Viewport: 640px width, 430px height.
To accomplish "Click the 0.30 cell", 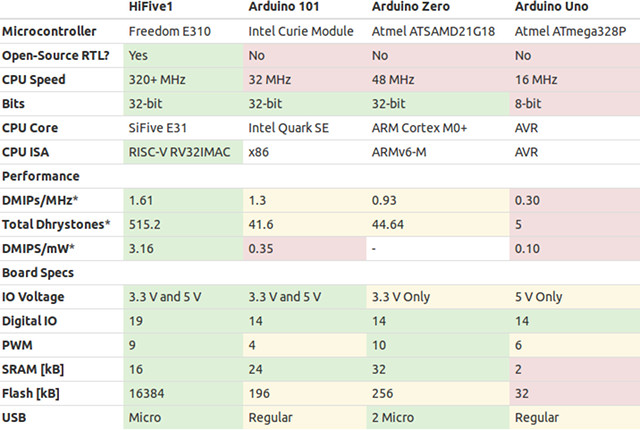I will (575, 200).
